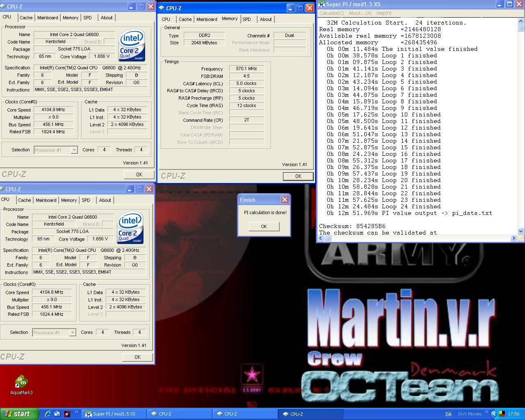
Task: Expand the quick launch overflow chevron
Action: (x=78, y=412)
